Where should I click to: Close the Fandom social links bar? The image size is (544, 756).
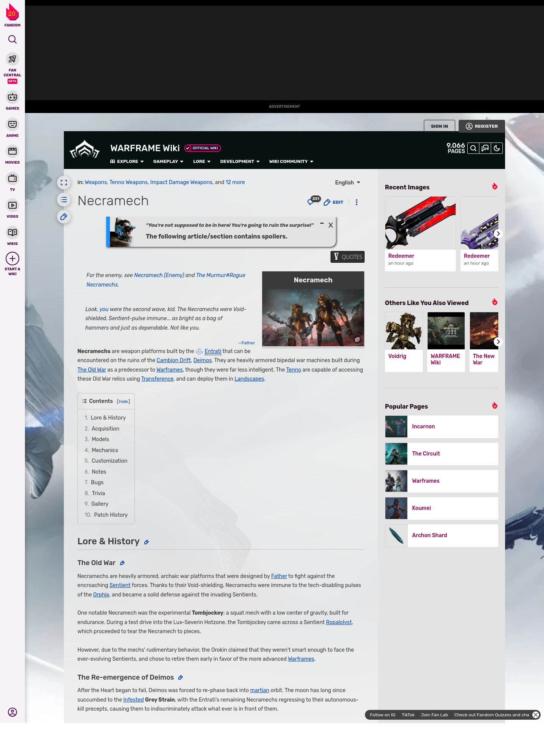pos(535,715)
